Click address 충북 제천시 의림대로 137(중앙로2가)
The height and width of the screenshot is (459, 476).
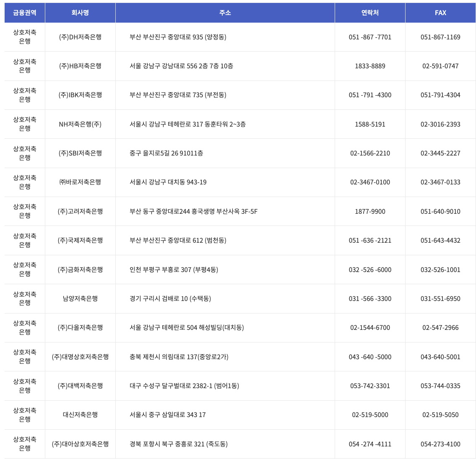point(179,357)
